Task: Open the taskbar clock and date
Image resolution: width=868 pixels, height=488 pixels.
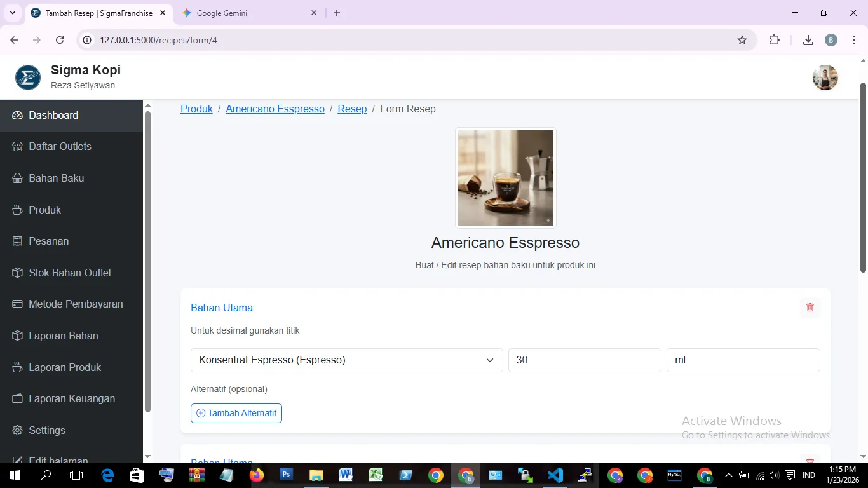Action: coord(843,475)
